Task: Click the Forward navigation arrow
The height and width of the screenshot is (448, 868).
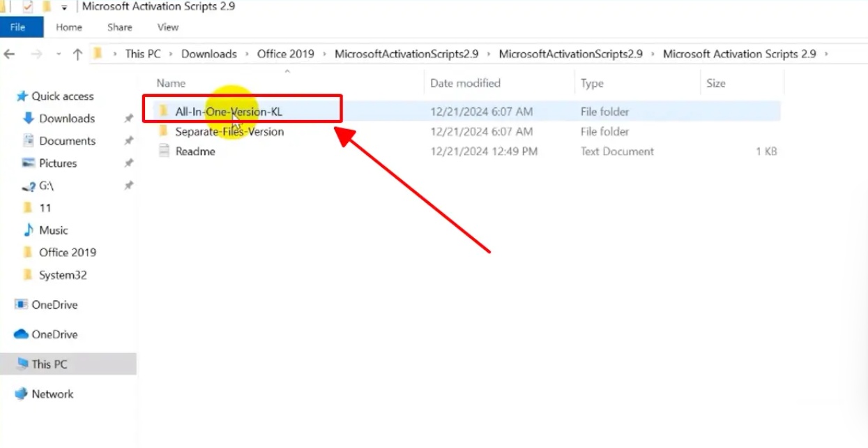Action: (x=36, y=54)
